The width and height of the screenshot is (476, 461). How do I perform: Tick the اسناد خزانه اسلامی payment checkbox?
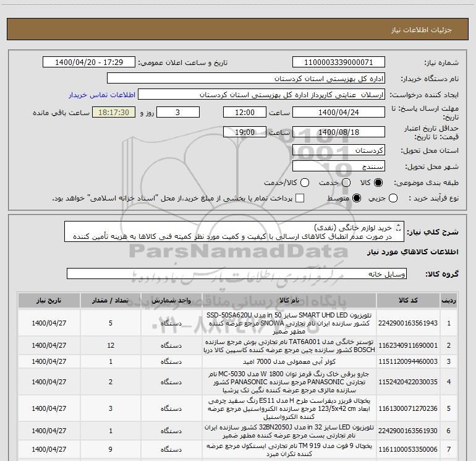coord(300,198)
